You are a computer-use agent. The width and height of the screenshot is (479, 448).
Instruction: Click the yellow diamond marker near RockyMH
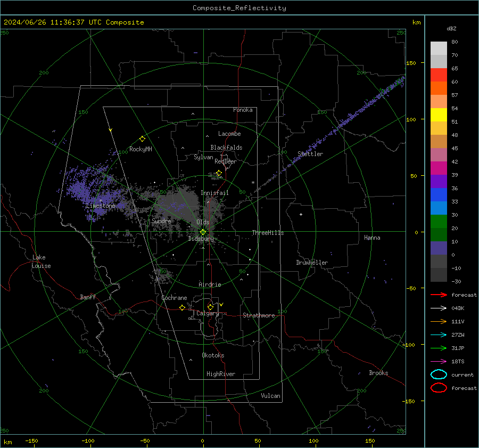(x=142, y=139)
